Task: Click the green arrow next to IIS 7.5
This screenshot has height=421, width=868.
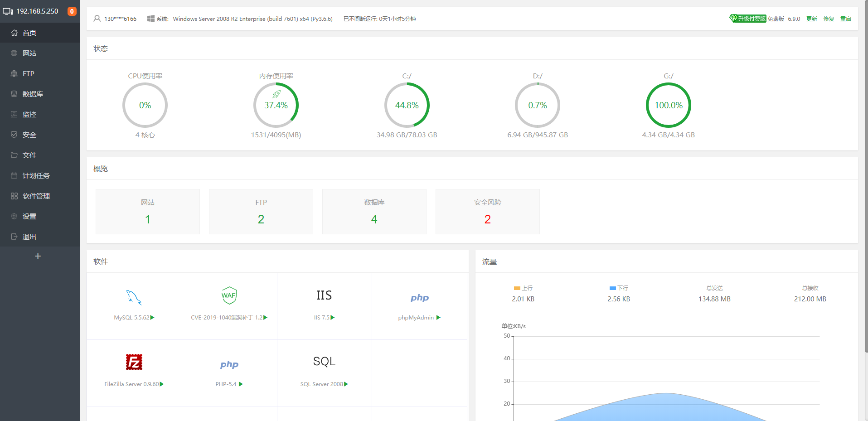Action: coord(333,318)
